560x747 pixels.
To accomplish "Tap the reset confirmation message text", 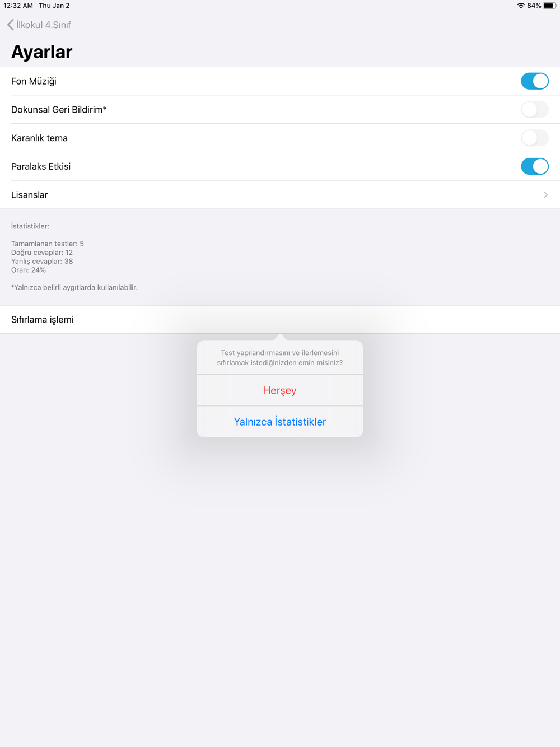I will tap(280, 357).
